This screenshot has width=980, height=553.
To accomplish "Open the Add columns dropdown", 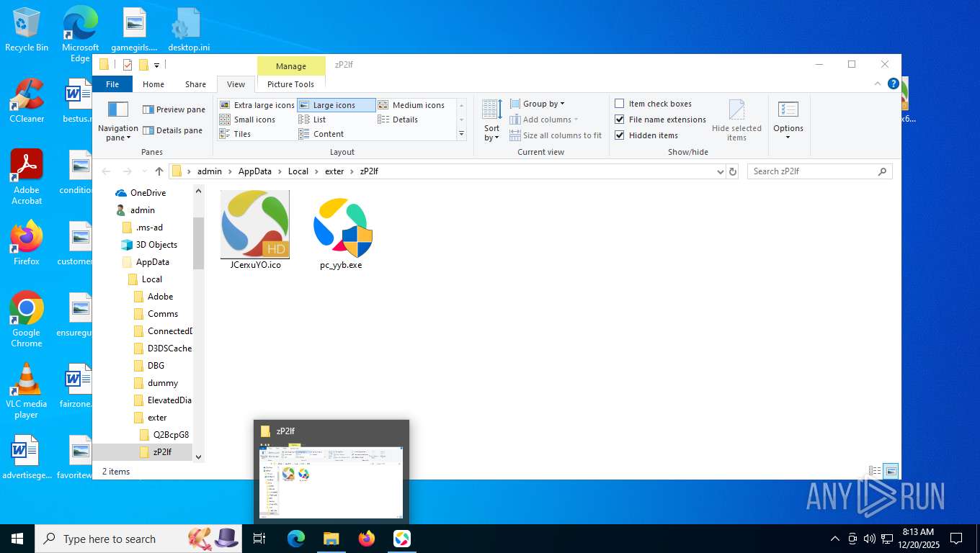I will click(x=543, y=120).
